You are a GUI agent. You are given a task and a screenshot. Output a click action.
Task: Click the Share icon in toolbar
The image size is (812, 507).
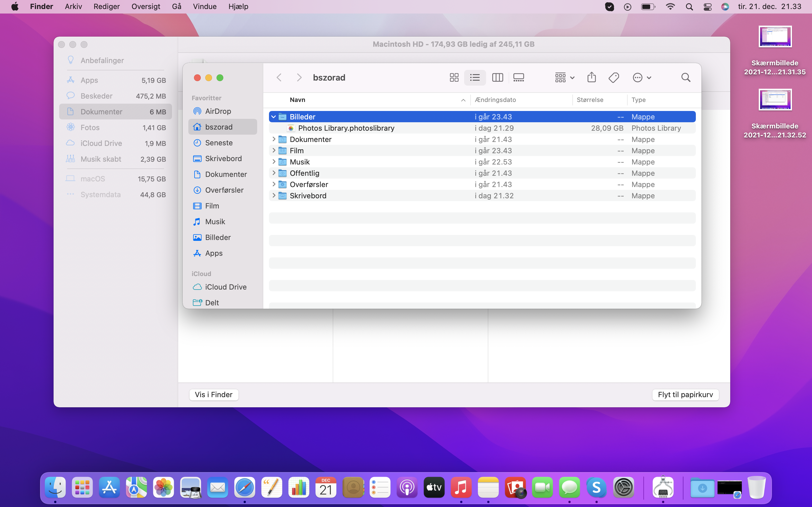[592, 77]
